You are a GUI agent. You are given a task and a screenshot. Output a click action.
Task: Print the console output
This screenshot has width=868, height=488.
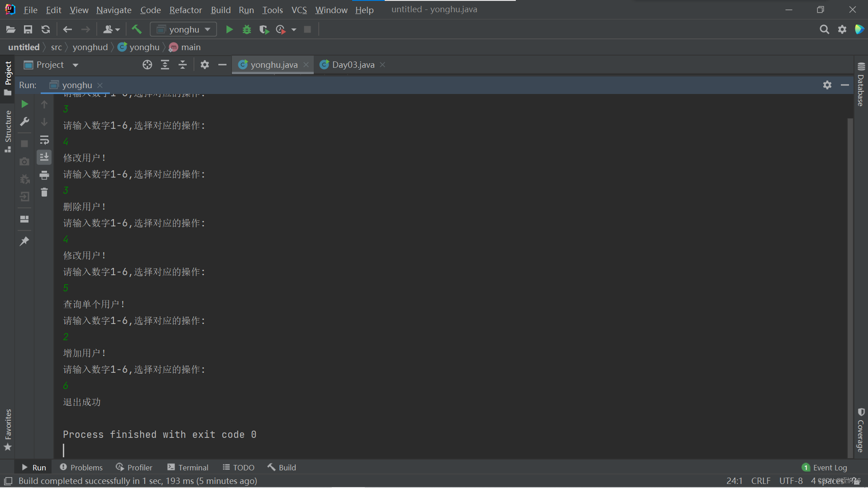pos(44,175)
